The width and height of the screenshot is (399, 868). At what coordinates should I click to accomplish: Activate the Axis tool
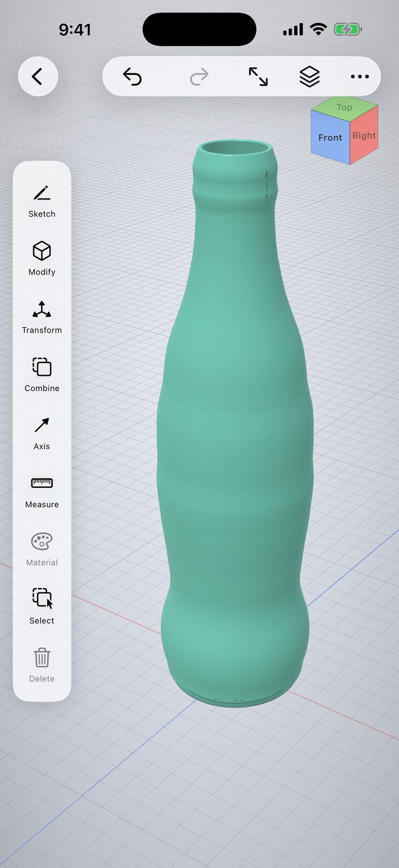tap(42, 433)
